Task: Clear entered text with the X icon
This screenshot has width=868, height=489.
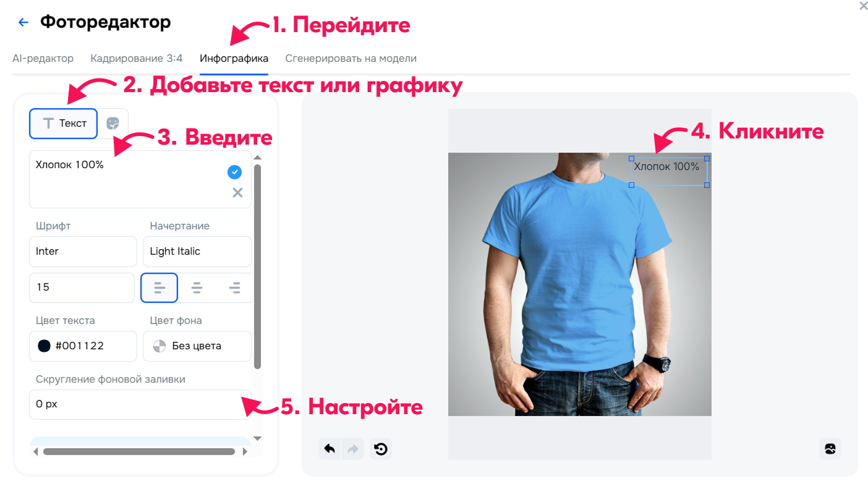Action: coord(237,192)
